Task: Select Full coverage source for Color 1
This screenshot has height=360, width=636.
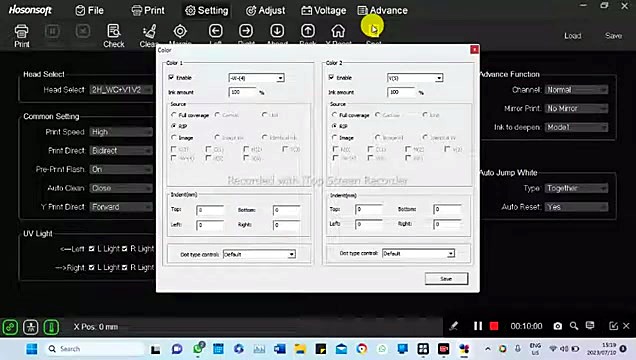Action: coord(174,115)
